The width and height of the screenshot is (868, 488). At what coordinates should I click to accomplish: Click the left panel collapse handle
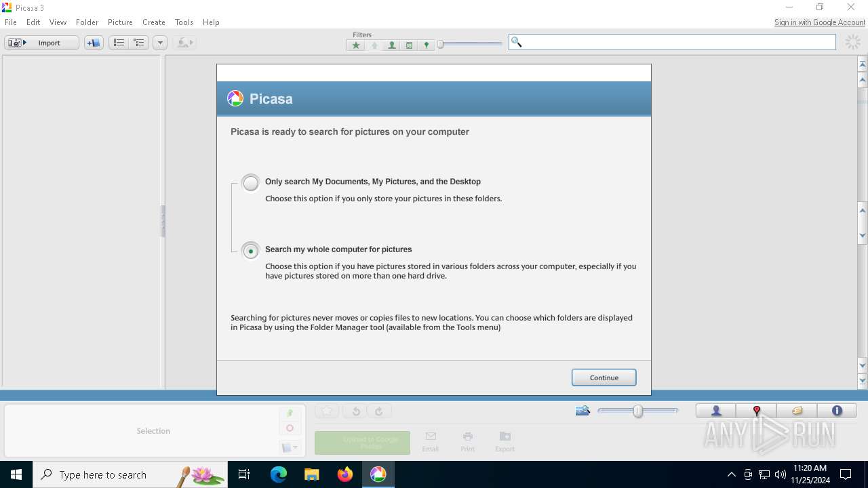pos(163,221)
